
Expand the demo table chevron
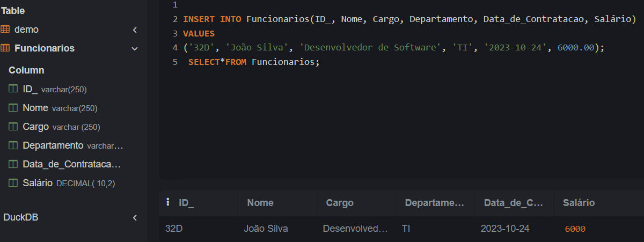(x=135, y=30)
